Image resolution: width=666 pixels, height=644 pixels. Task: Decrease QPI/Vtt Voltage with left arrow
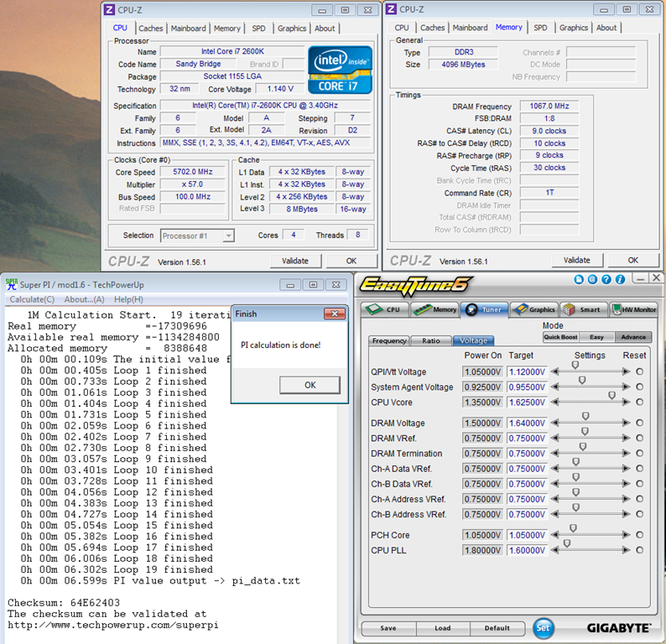pyautogui.click(x=554, y=371)
